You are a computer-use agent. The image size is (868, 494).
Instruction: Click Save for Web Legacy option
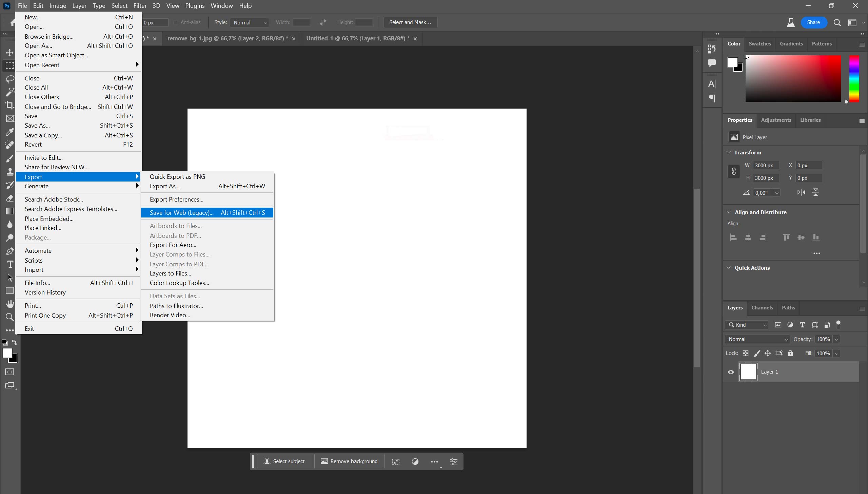(181, 212)
